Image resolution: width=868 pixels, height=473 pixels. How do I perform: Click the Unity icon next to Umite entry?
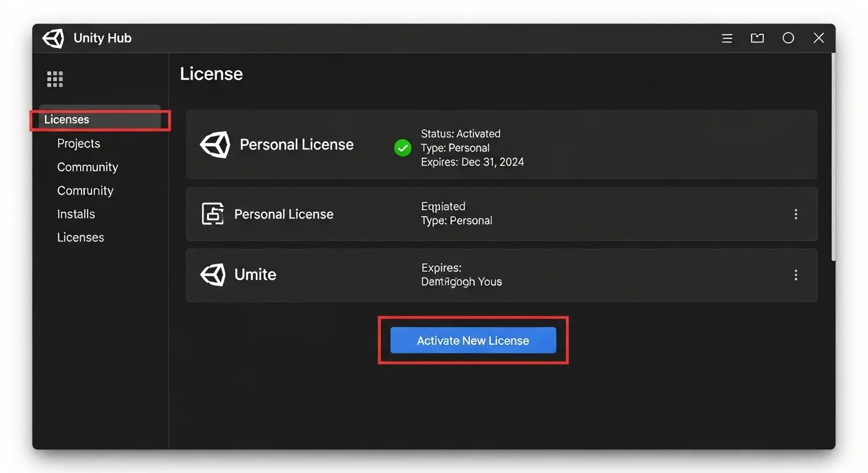click(x=213, y=275)
